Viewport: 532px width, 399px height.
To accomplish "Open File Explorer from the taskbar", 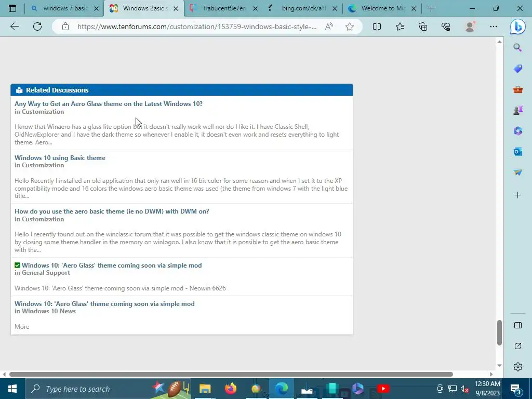I will pyautogui.click(x=205, y=389).
